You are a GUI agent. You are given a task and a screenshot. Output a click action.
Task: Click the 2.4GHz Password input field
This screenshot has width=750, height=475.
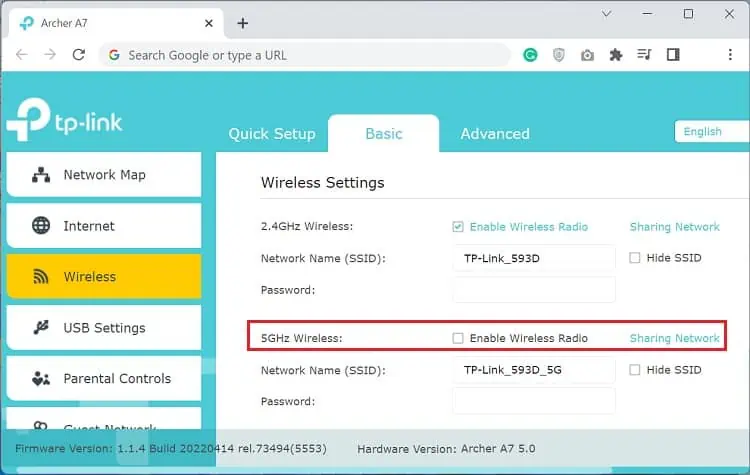[x=533, y=290]
